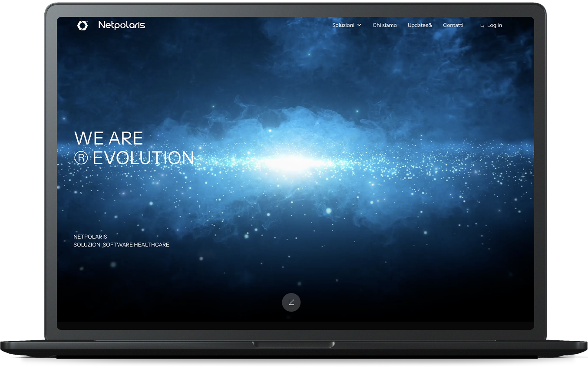
Task: Open the Soluzioni menu item
Action: coord(343,25)
